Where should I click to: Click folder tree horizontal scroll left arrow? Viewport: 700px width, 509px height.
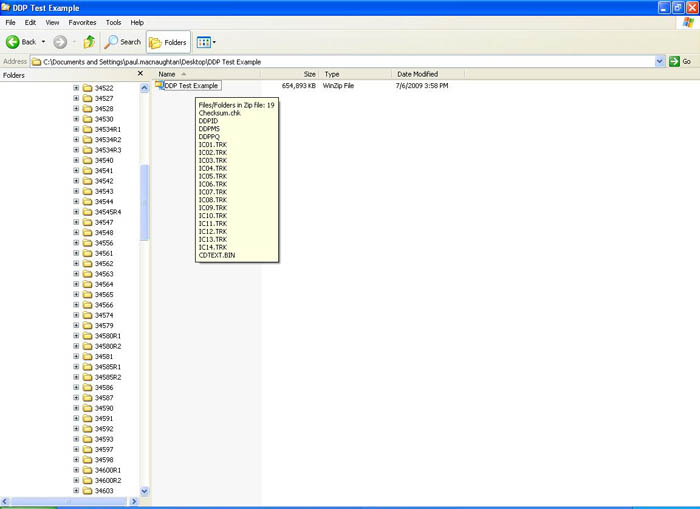click(x=5, y=501)
